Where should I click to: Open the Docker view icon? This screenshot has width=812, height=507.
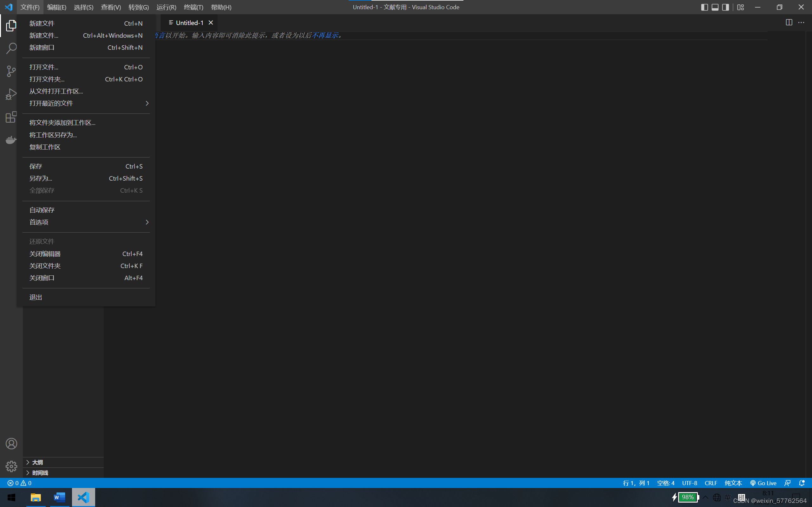(11, 140)
